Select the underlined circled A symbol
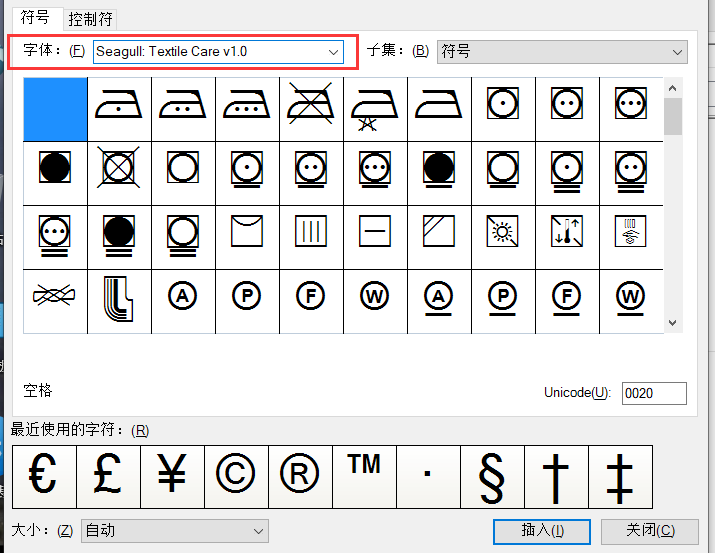 (x=439, y=301)
